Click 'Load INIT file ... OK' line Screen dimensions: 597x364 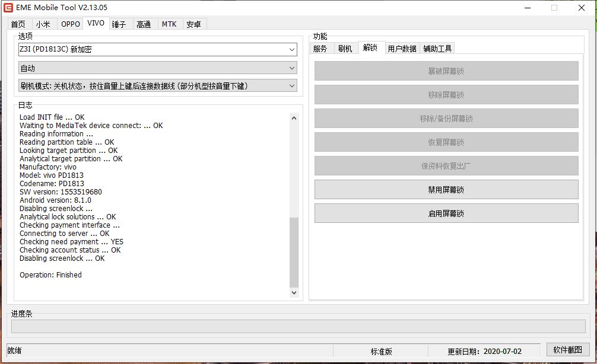click(x=52, y=117)
